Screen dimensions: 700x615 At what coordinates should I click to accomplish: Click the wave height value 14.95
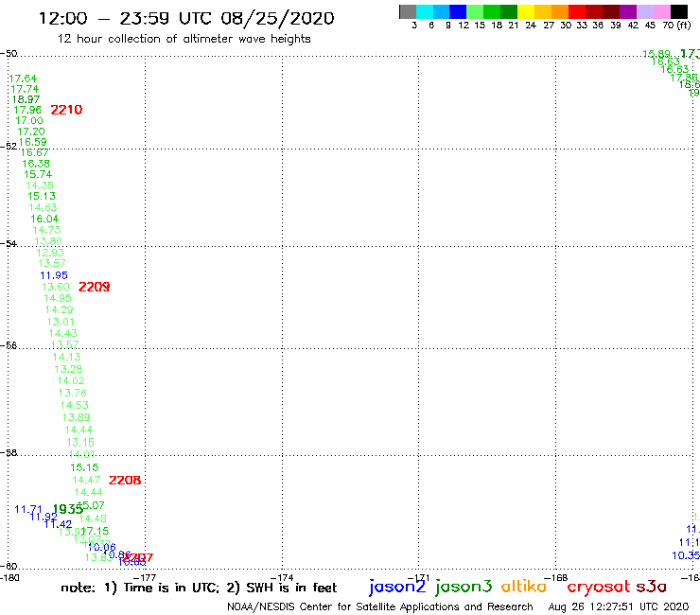[58, 298]
